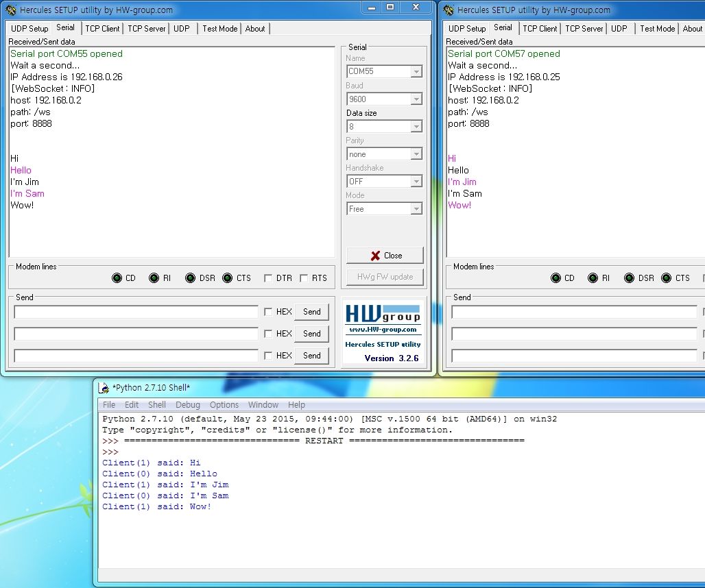Open the COM55 port name dropdown
Screen dimensions: 705x588
coord(415,71)
